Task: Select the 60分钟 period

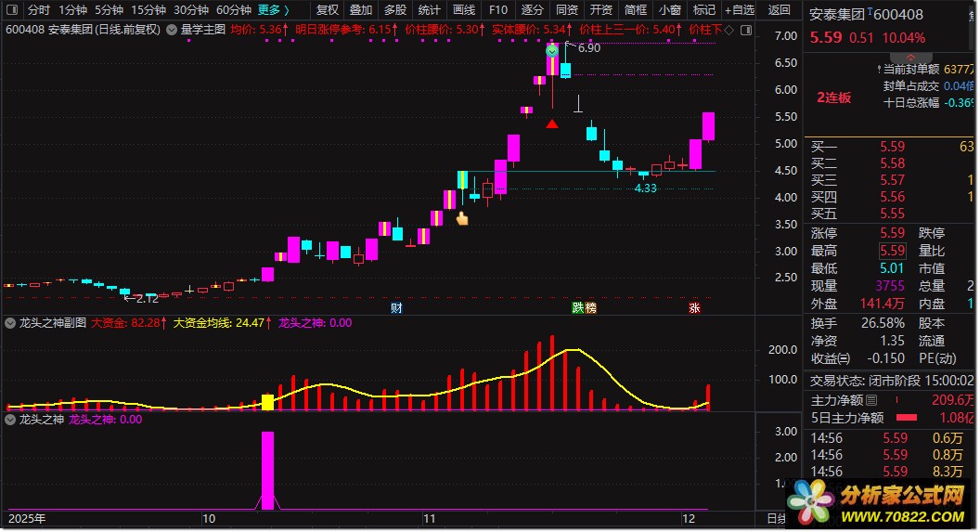Action: pos(234,10)
